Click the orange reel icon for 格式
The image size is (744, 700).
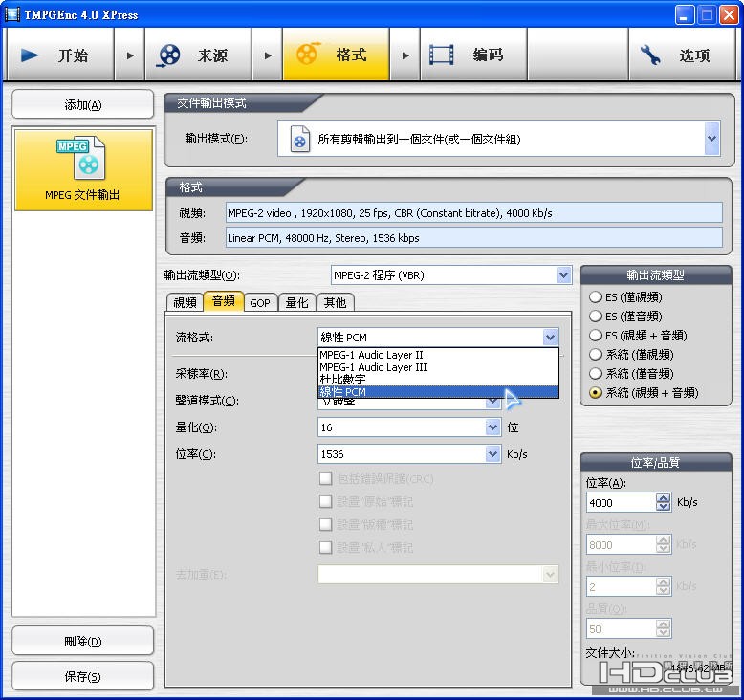[x=308, y=54]
